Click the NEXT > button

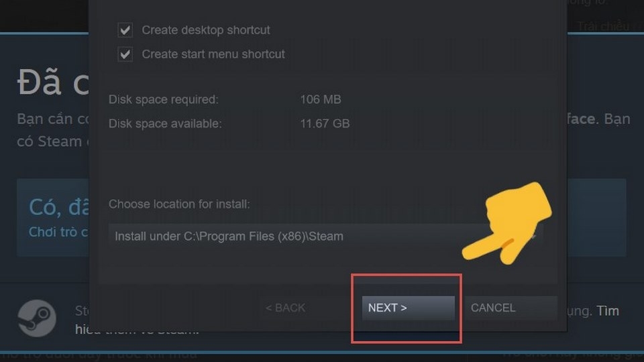coord(409,308)
